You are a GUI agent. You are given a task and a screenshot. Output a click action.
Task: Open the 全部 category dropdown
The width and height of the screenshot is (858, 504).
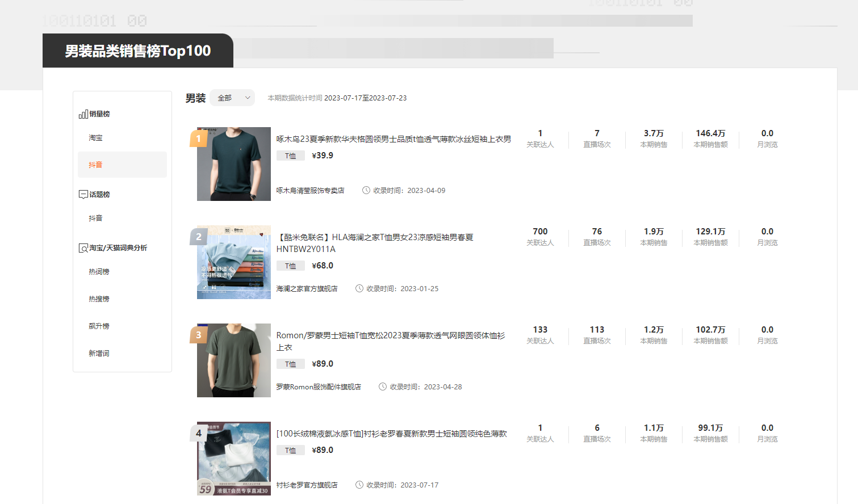pos(232,98)
